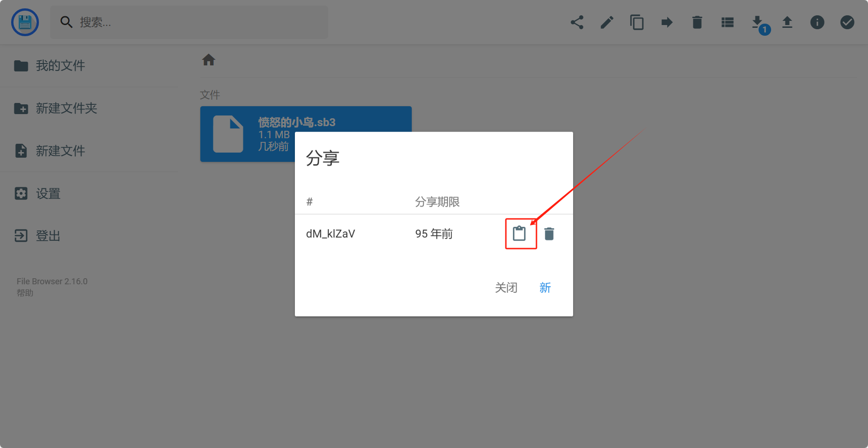
Task: Click the download icon with badge
Action: point(757,22)
